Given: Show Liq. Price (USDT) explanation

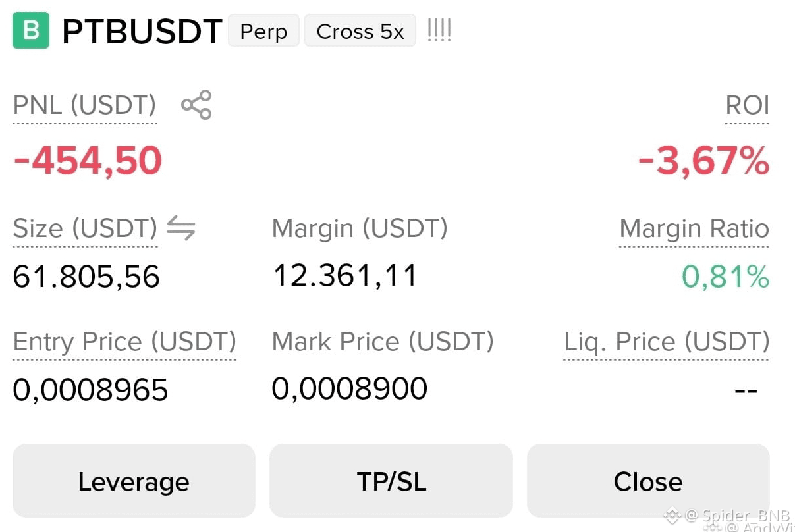Looking at the screenshot, I should point(667,342).
